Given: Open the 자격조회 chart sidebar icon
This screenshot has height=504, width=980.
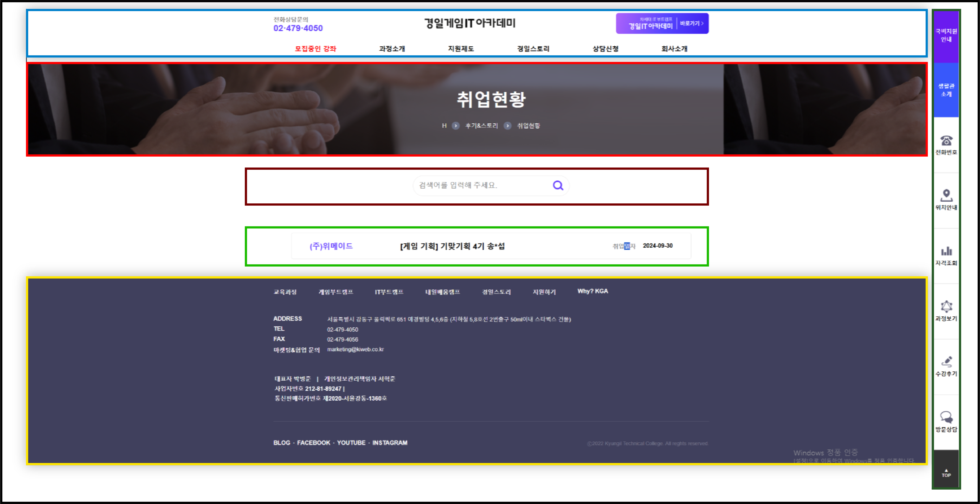Looking at the screenshot, I should point(946,256).
